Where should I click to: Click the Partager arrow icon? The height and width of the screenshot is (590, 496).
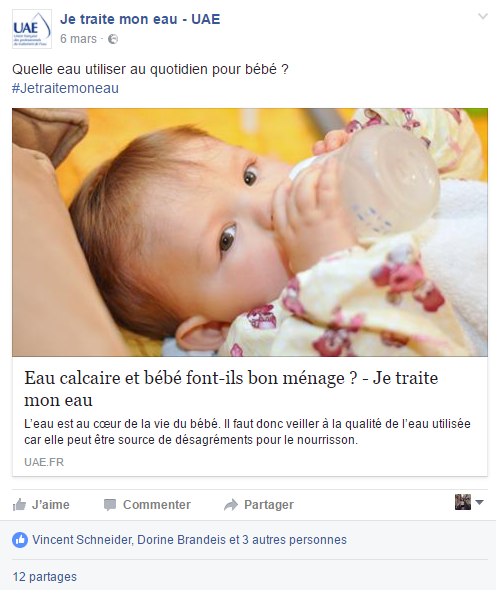(231, 505)
